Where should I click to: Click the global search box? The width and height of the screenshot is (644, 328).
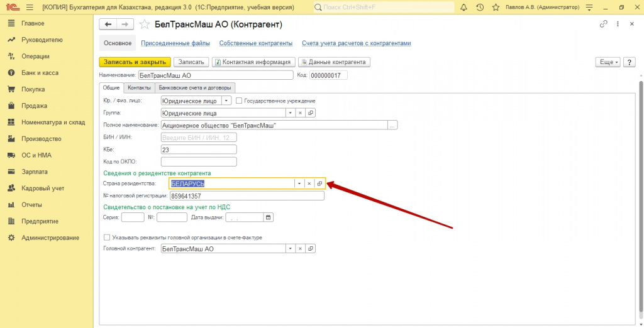click(x=384, y=8)
